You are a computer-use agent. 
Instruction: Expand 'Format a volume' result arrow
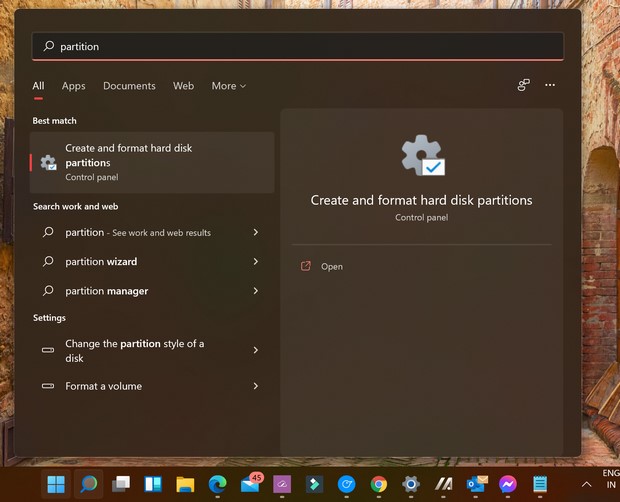pyautogui.click(x=256, y=386)
